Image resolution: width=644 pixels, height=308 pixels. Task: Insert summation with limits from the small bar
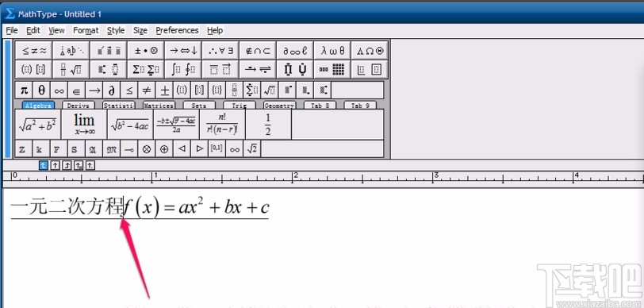pyautogui.click(x=251, y=90)
